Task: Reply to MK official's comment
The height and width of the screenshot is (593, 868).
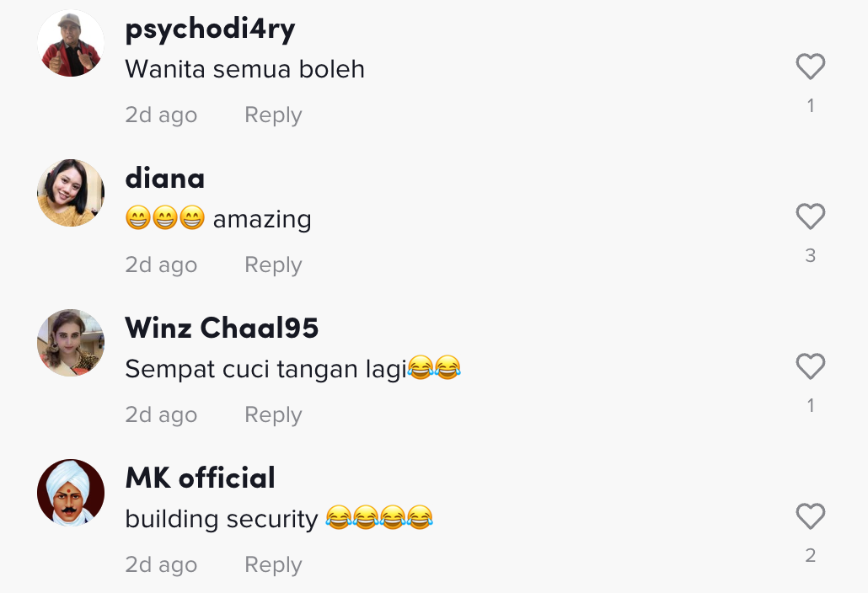Action: tap(274, 565)
